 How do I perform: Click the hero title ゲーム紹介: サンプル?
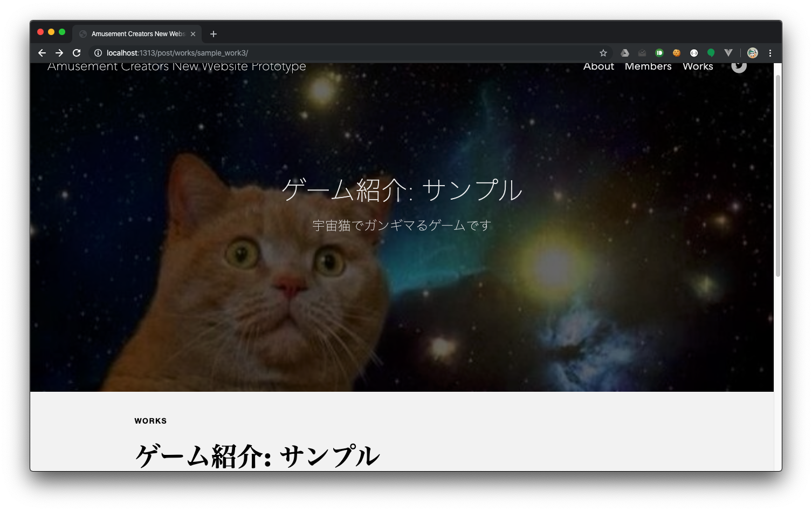[x=402, y=190]
